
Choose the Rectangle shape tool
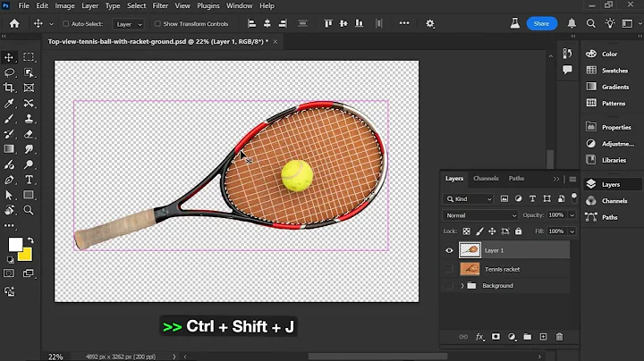tap(29, 195)
